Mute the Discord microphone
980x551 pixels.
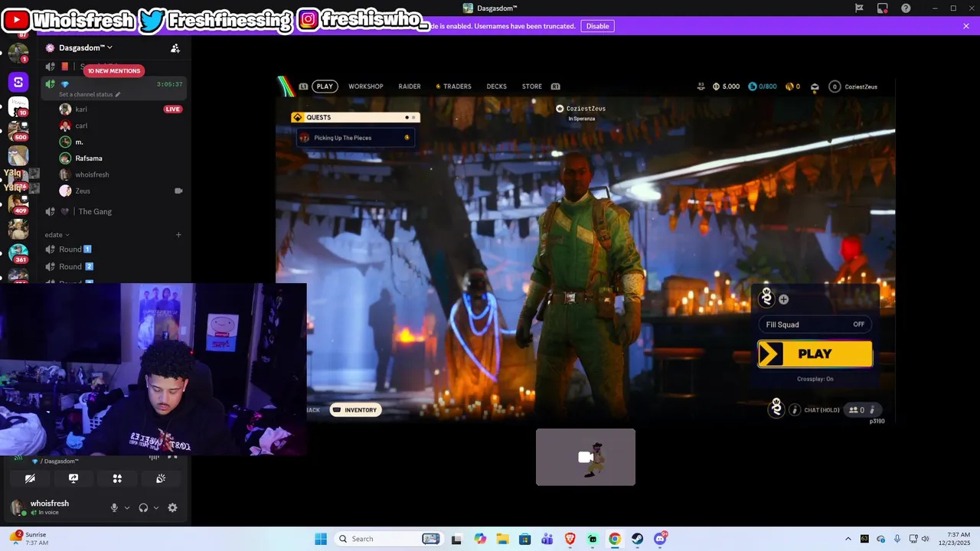tap(114, 507)
